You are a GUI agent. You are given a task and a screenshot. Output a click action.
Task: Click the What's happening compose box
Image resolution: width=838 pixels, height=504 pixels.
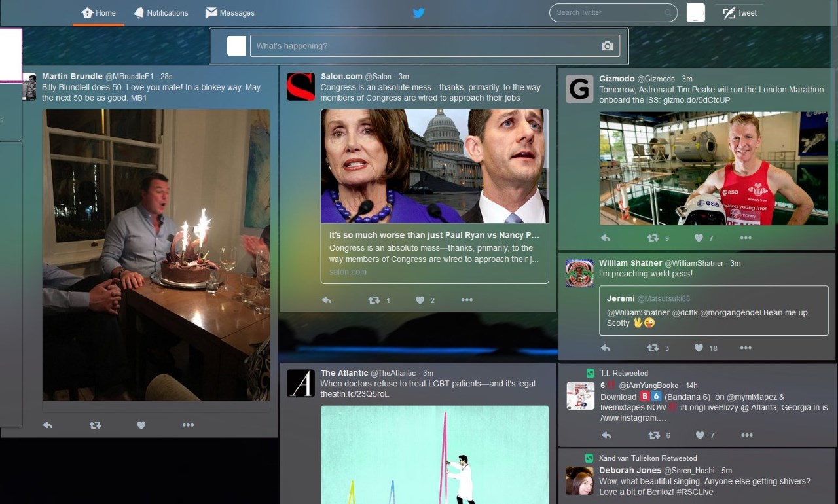coord(435,46)
